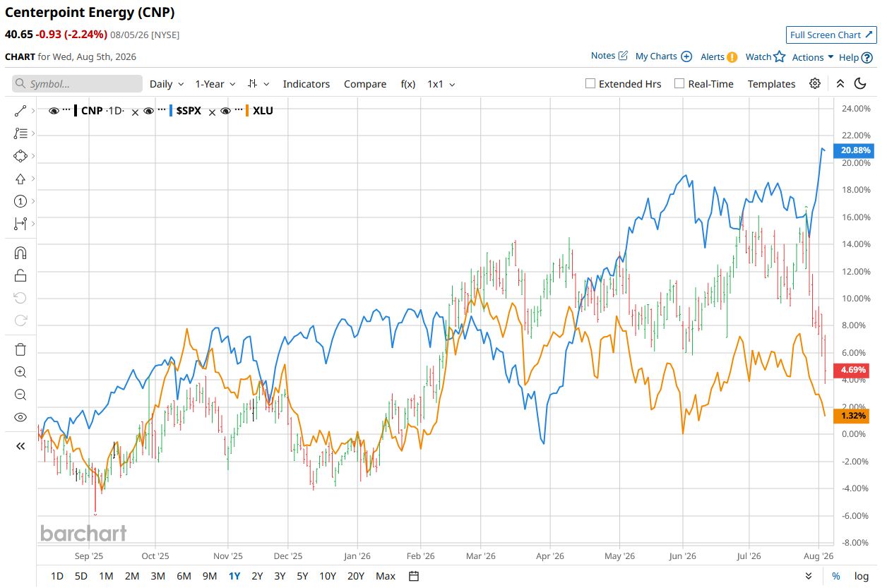Click the Full Screen Chart button

pos(831,35)
